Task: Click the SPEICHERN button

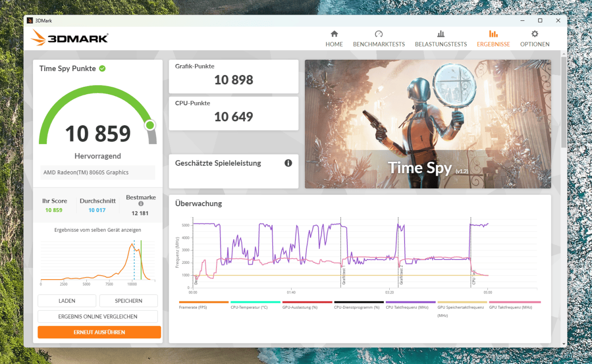Action: click(129, 301)
